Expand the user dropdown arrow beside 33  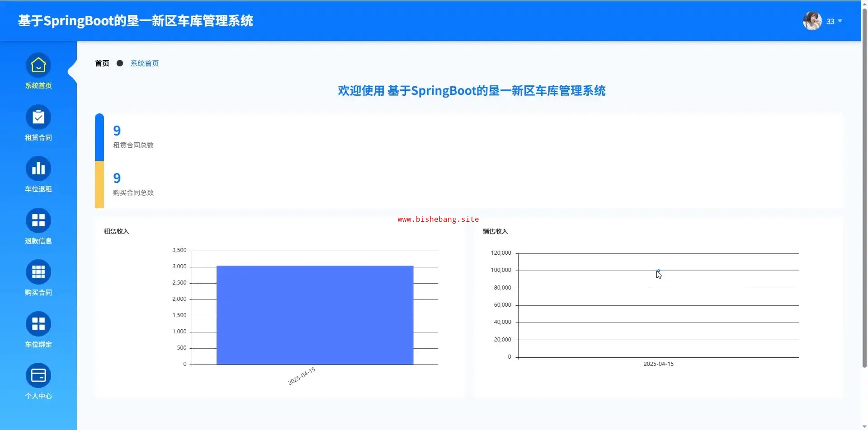[840, 21]
